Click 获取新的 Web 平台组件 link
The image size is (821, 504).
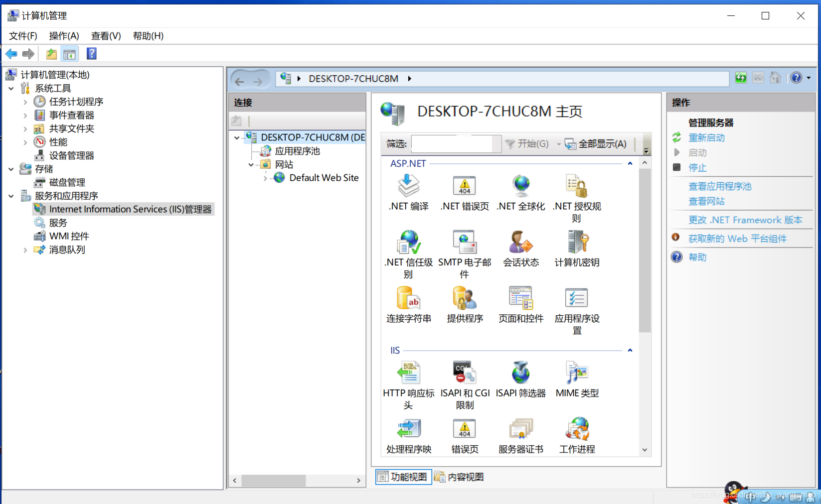(737, 239)
